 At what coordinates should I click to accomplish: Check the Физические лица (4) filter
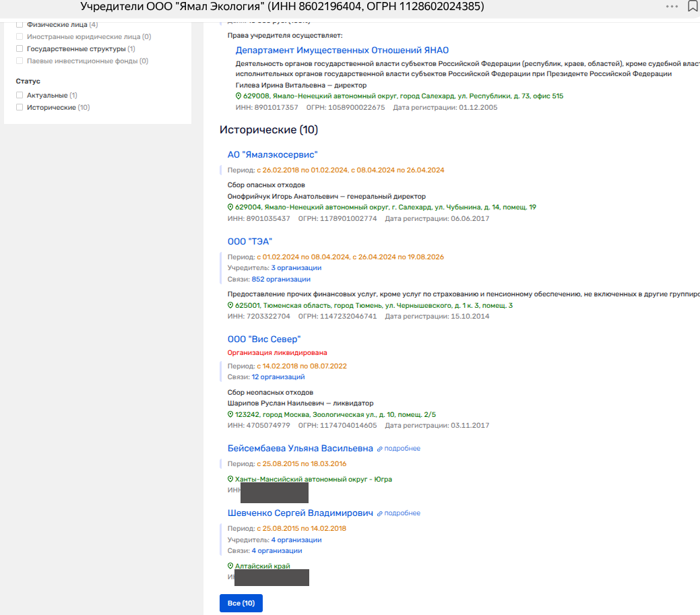click(x=19, y=24)
